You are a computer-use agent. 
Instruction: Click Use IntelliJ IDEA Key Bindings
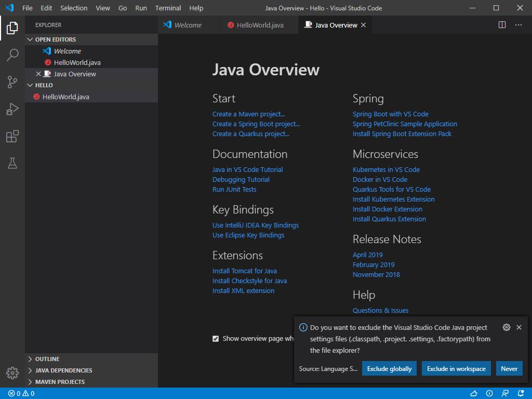tap(256, 225)
